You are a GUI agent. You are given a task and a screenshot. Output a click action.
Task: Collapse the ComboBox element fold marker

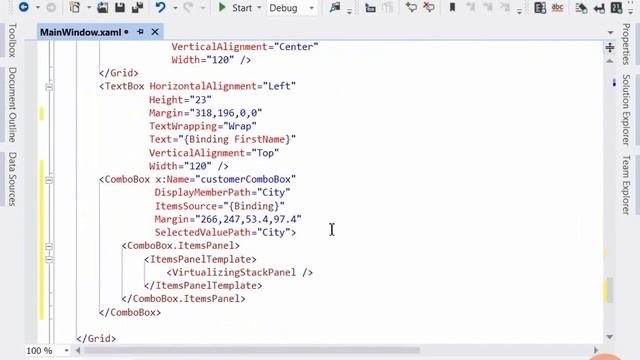49,180
